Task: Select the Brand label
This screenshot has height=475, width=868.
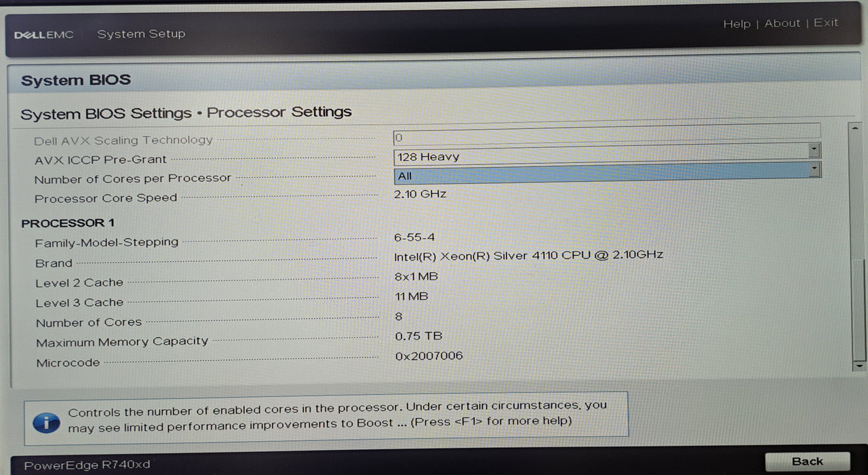Action: [x=54, y=263]
